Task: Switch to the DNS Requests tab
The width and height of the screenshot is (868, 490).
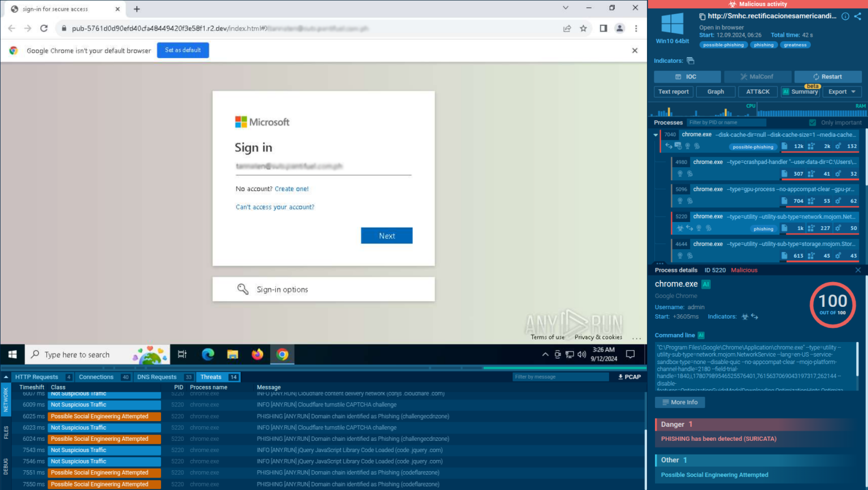Action: (x=157, y=377)
